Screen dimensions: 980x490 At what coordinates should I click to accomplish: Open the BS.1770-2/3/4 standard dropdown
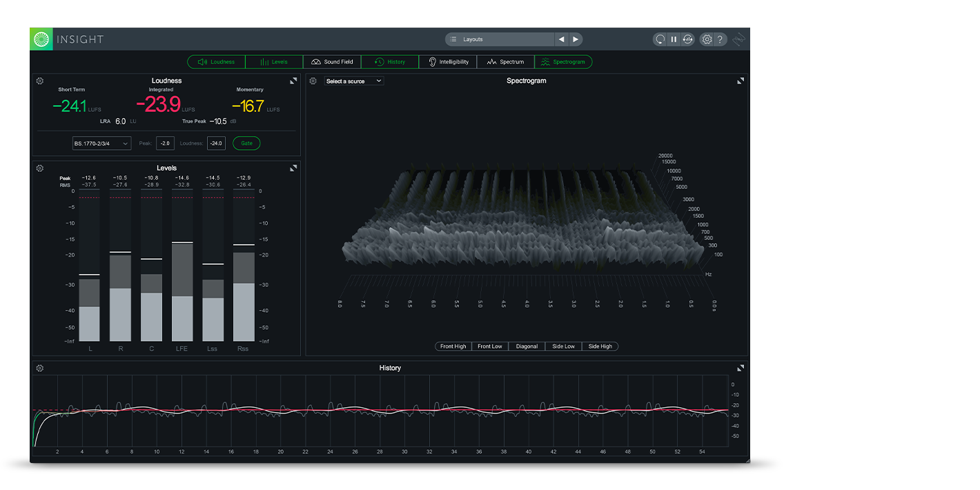[101, 144]
